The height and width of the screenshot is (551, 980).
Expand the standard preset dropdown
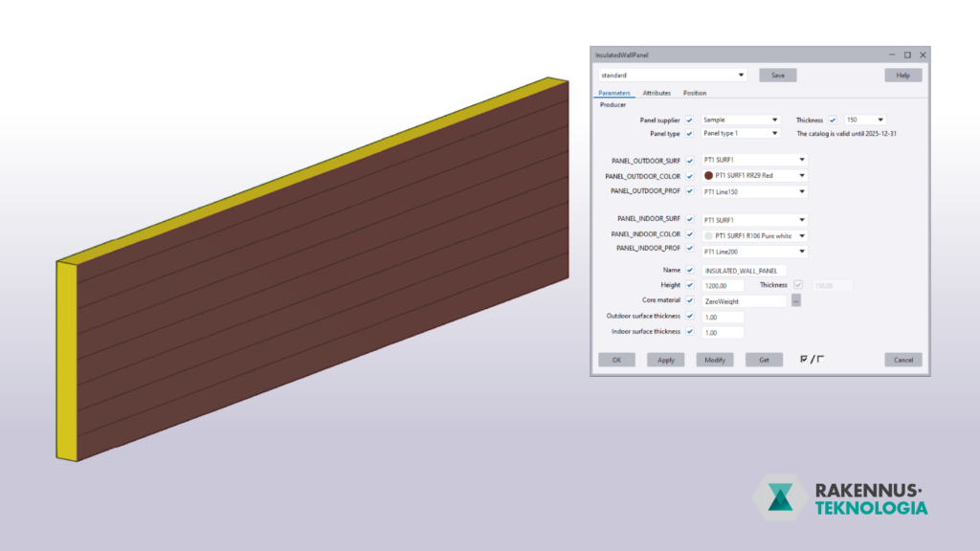coord(670,75)
